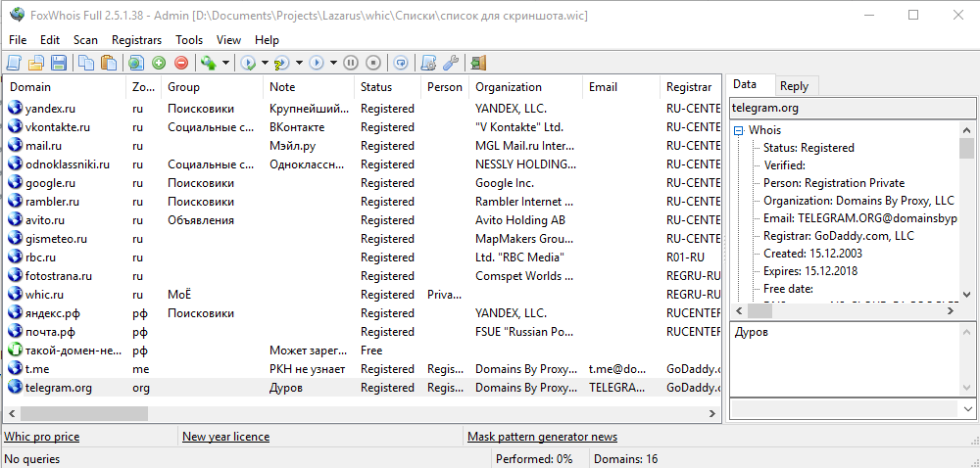Switch to the Data tab
980x468 pixels.
749,85
